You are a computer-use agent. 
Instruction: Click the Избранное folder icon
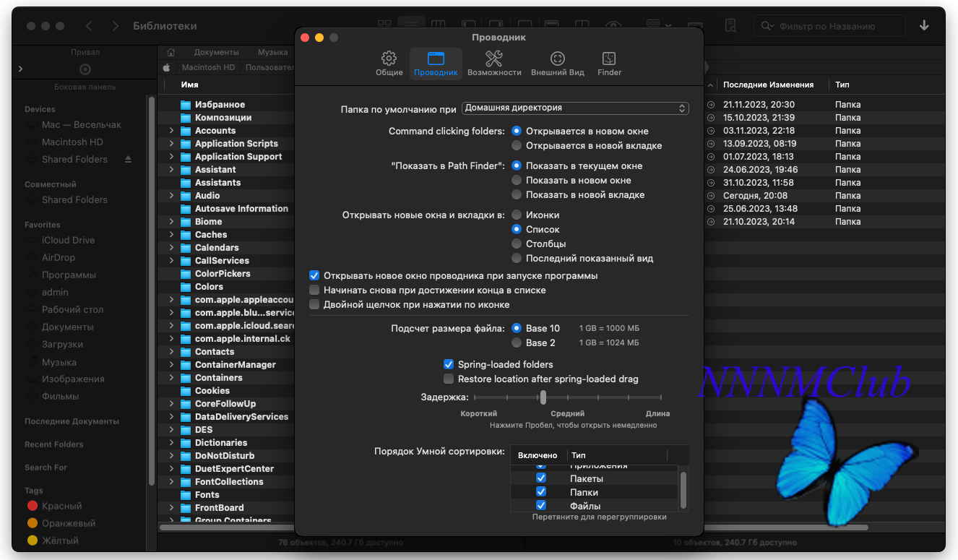(186, 105)
